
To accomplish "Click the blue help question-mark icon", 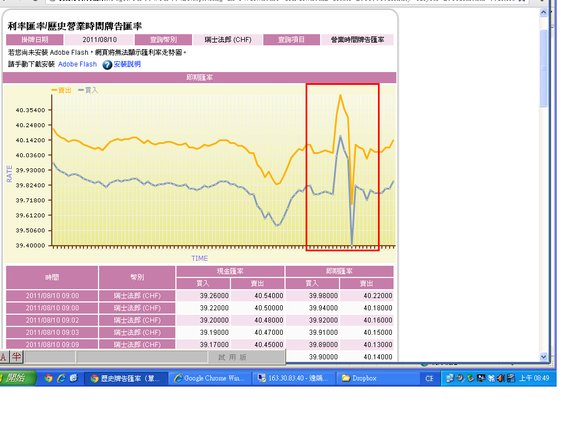I will coord(107,65).
